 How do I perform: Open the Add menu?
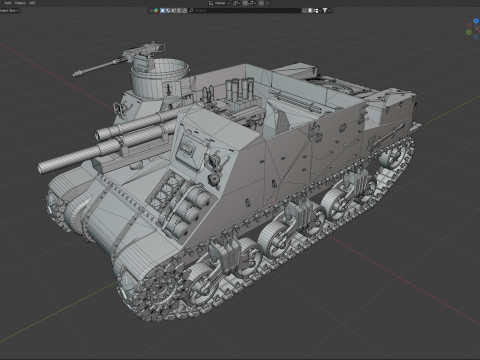(8, 3)
